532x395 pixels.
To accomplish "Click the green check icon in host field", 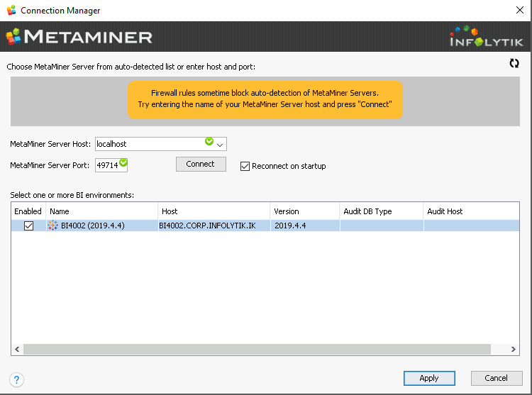I will click(x=209, y=141).
